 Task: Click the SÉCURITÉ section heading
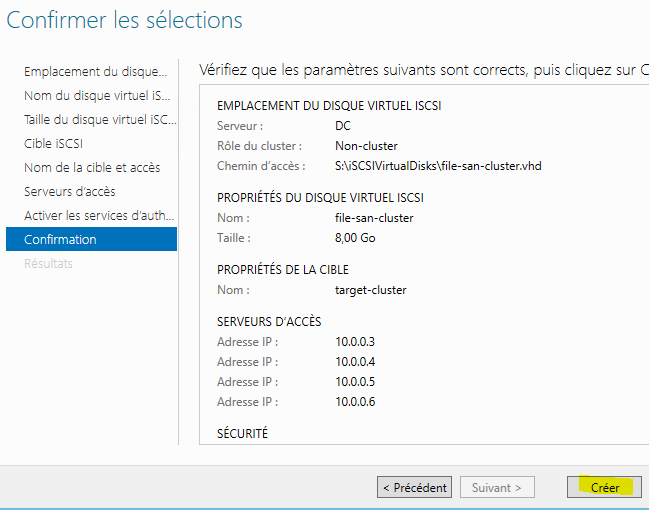pos(243,434)
